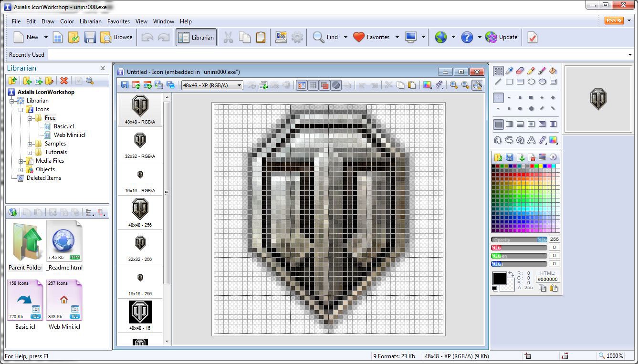
Task: Expand the Media Files node
Action: click(21, 161)
